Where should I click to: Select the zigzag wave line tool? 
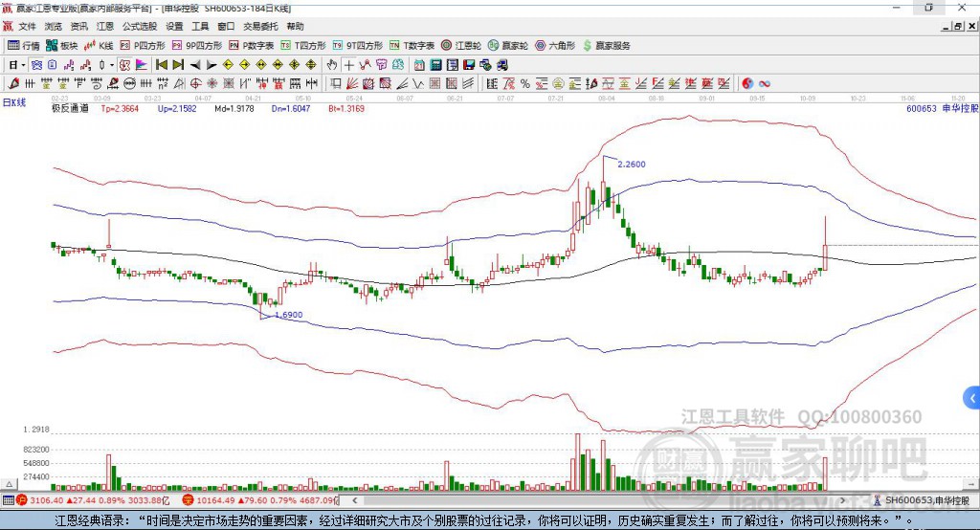point(418,84)
